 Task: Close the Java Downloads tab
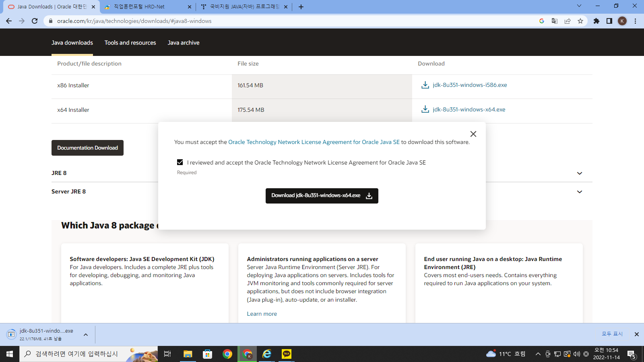pos(93,7)
